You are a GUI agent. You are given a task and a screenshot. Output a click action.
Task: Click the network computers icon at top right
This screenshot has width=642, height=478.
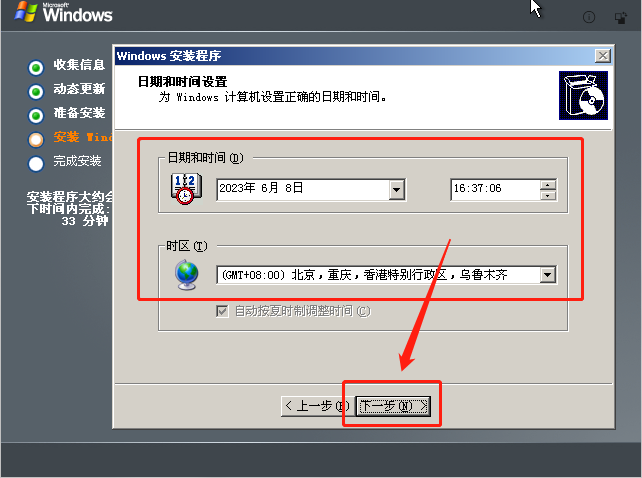pos(621,18)
